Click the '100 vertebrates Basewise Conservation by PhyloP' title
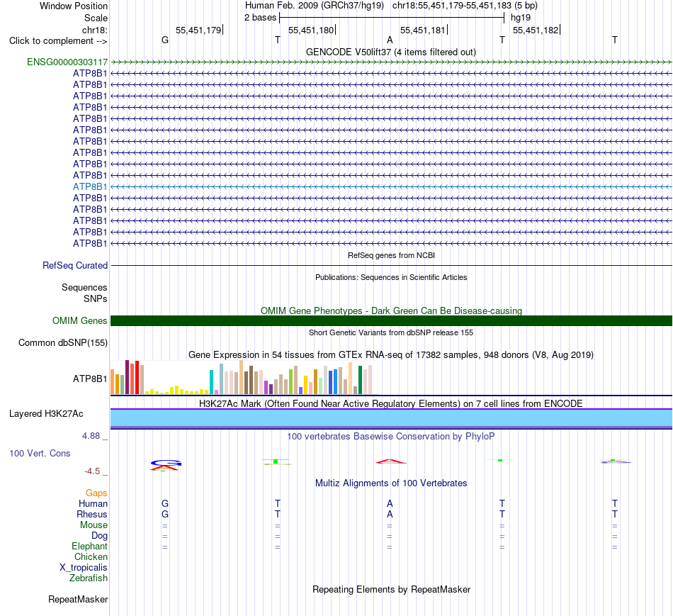The image size is (673, 616). [391, 437]
